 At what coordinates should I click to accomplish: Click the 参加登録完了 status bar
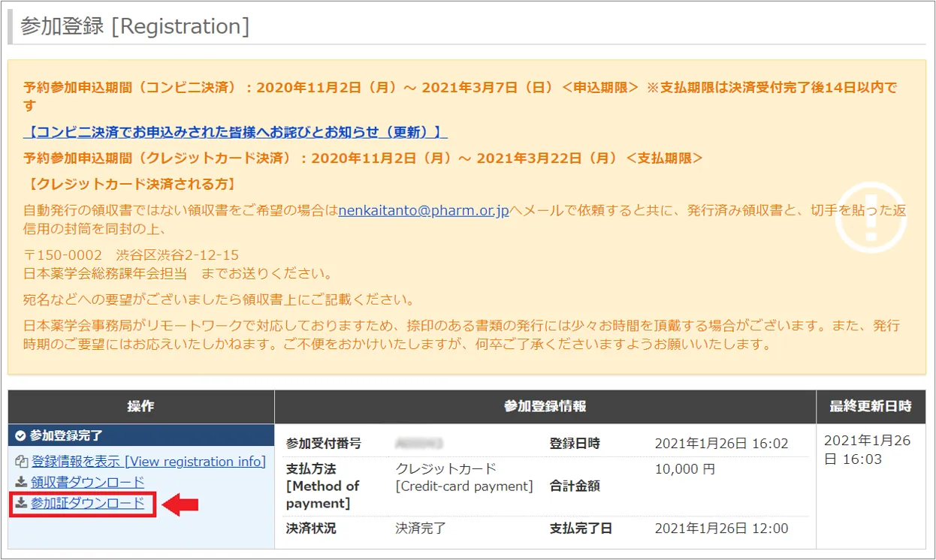pos(140,435)
